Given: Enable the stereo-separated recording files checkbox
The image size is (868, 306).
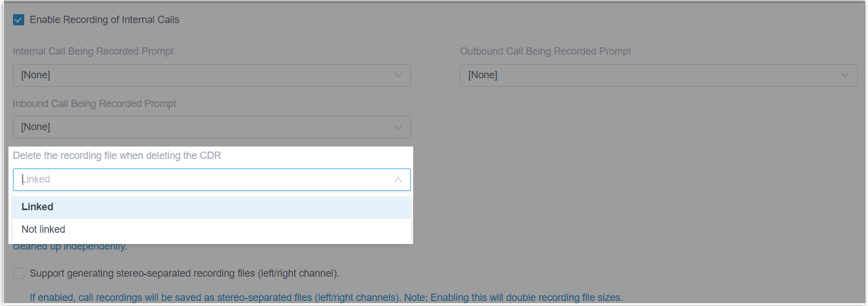Looking at the screenshot, I should coord(19,274).
